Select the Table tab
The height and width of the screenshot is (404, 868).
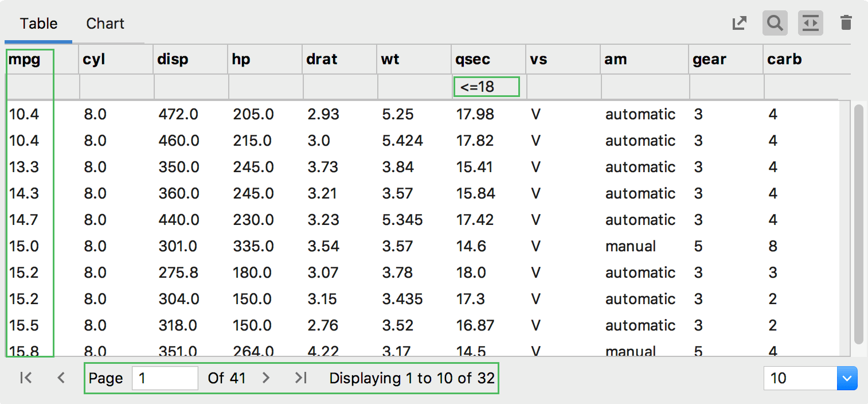pos(38,24)
